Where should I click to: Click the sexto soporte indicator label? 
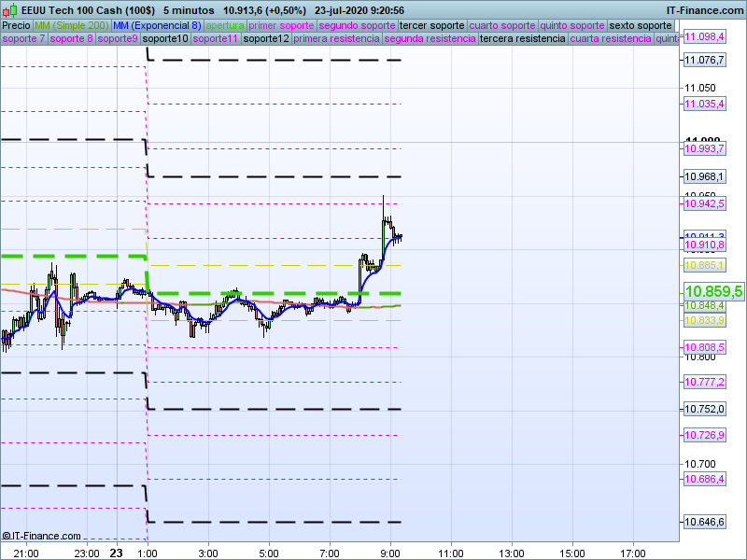641,25
